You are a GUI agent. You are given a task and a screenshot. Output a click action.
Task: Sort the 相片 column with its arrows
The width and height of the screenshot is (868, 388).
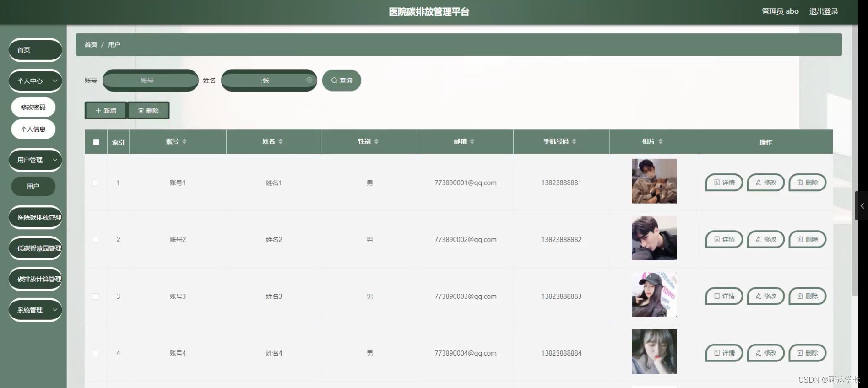661,141
